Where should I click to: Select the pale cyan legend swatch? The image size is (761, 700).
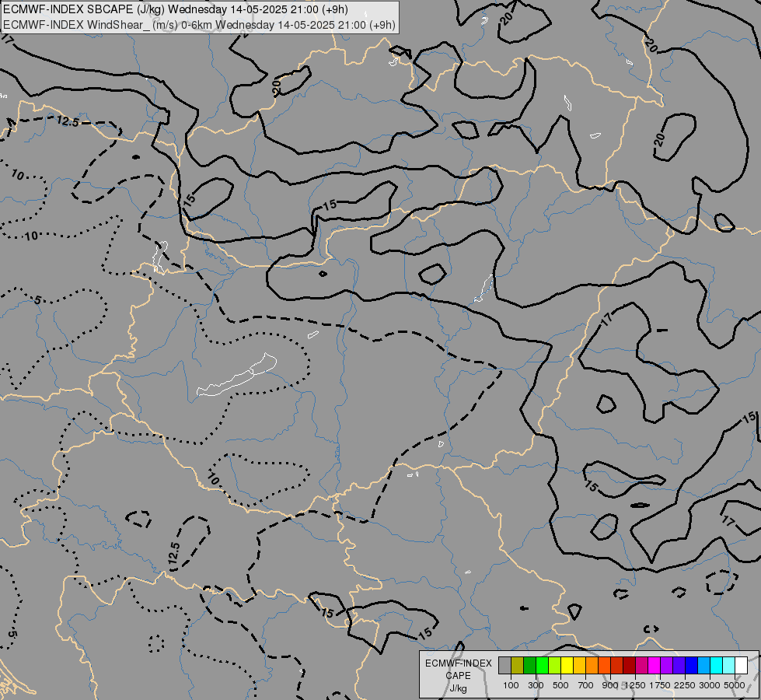point(728,665)
